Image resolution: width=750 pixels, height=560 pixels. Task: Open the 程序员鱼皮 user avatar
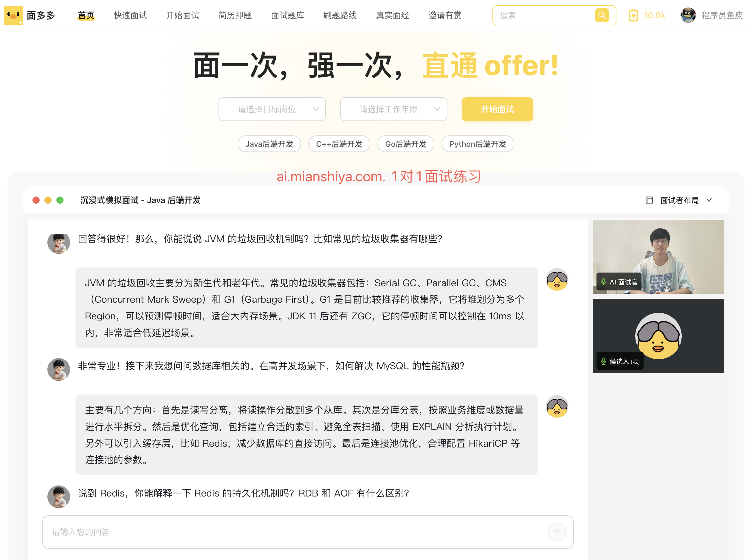[x=688, y=15]
